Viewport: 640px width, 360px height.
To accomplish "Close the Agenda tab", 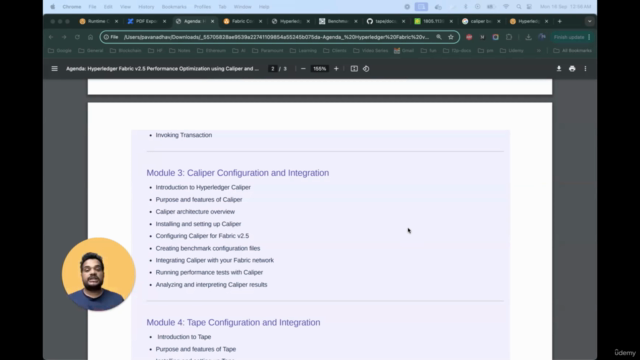I will click(x=212, y=21).
